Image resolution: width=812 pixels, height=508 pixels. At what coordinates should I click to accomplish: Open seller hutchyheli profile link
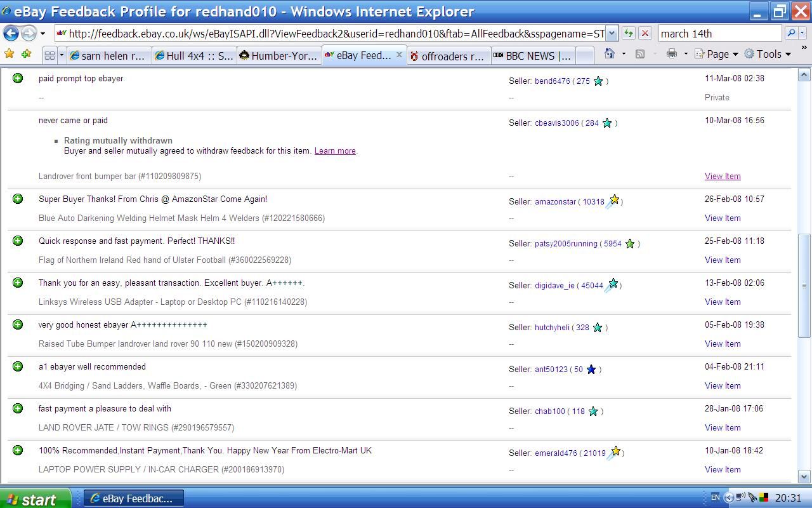pos(552,328)
